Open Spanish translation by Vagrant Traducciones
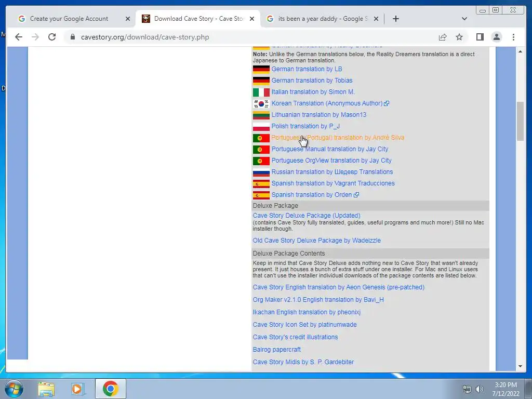 tap(333, 183)
